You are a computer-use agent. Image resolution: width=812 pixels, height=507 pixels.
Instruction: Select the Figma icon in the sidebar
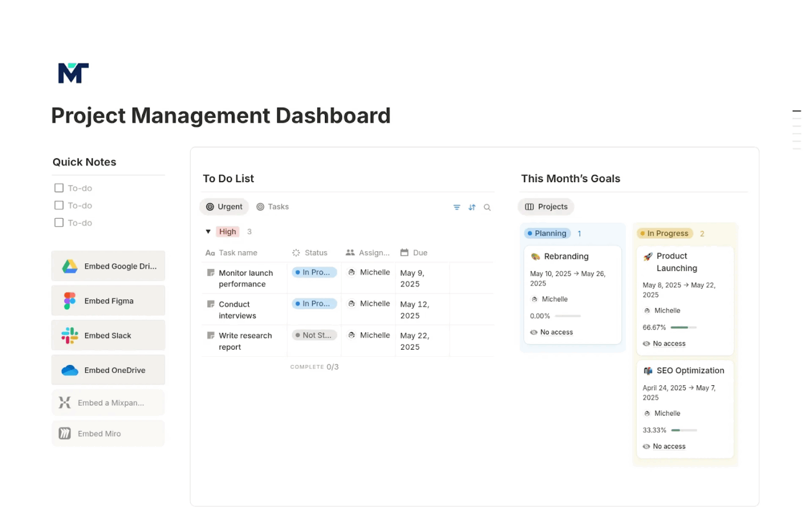69,300
